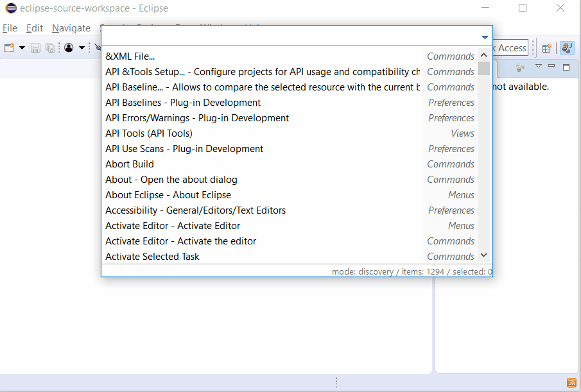
Task: Maximize the right side view panel
Action: point(566,67)
